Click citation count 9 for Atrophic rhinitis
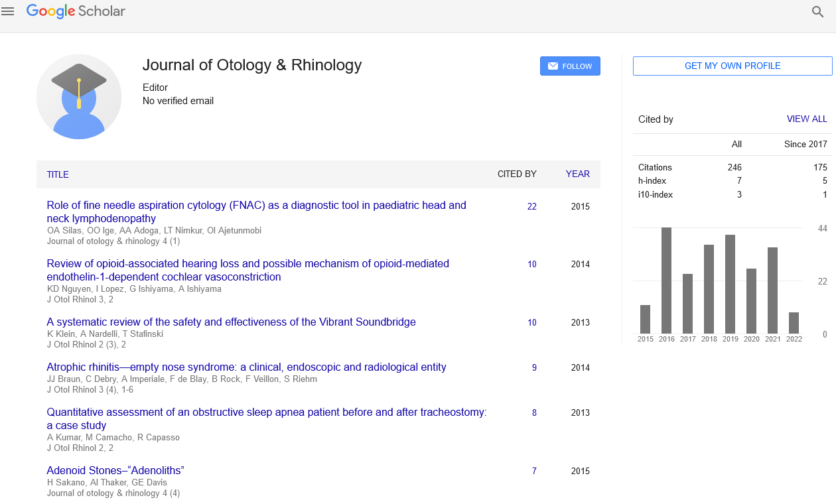 coord(534,367)
